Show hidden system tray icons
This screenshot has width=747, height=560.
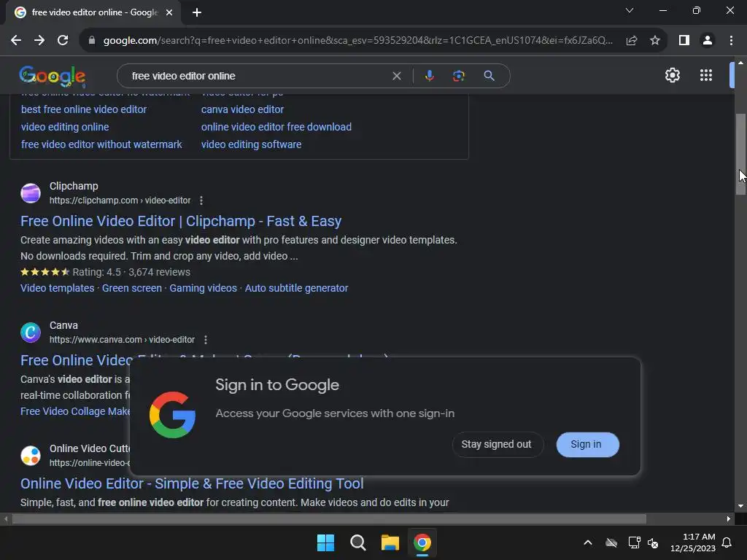[x=588, y=542]
